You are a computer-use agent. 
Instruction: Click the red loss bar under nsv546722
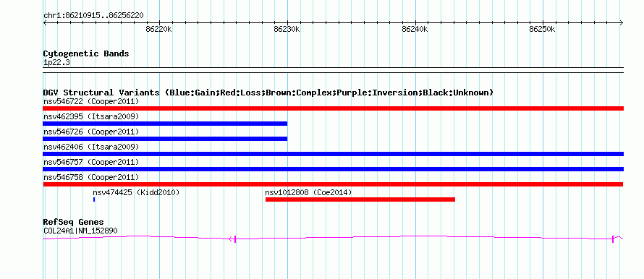tap(334, 108)
